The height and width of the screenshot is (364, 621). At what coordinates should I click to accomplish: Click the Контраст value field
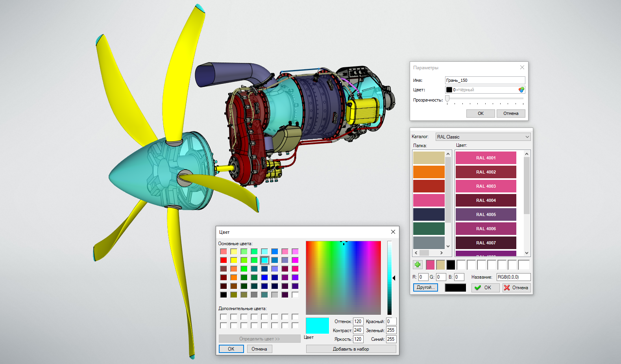[x=358, y=330]
